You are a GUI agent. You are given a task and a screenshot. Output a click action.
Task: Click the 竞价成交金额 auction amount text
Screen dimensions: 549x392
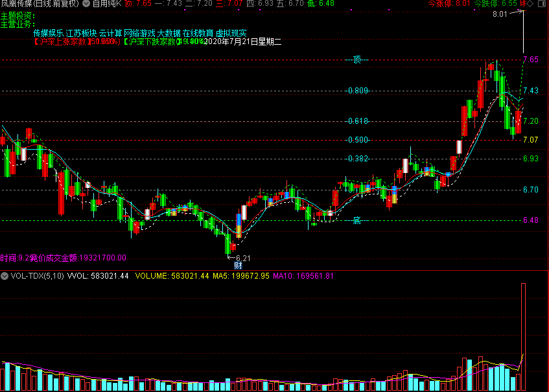[x=78, y=258]
